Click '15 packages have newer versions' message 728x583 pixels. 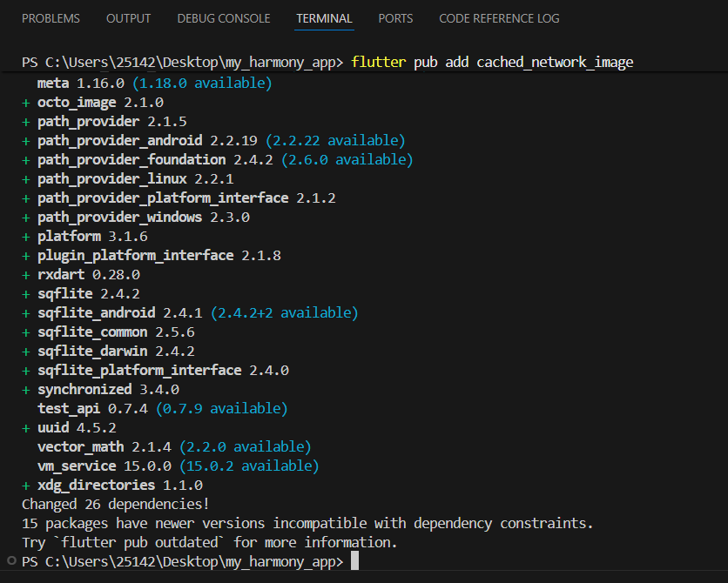(x=307, y=523)
